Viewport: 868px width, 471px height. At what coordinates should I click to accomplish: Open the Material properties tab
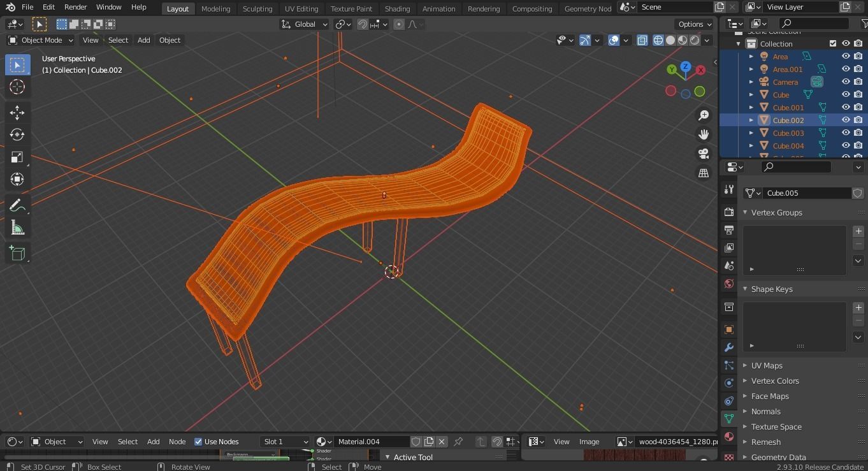(x=729, y=437)
